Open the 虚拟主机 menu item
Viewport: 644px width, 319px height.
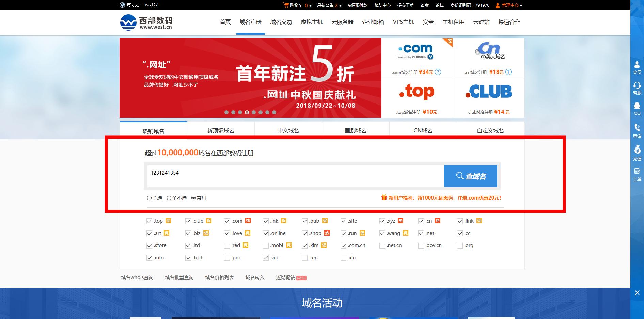point(311,22)
